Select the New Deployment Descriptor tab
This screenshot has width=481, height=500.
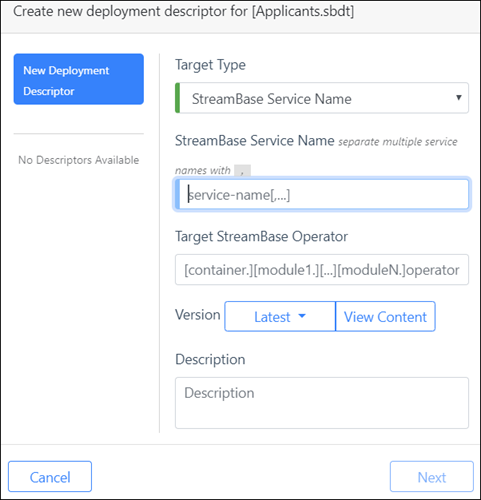(79, 79)
